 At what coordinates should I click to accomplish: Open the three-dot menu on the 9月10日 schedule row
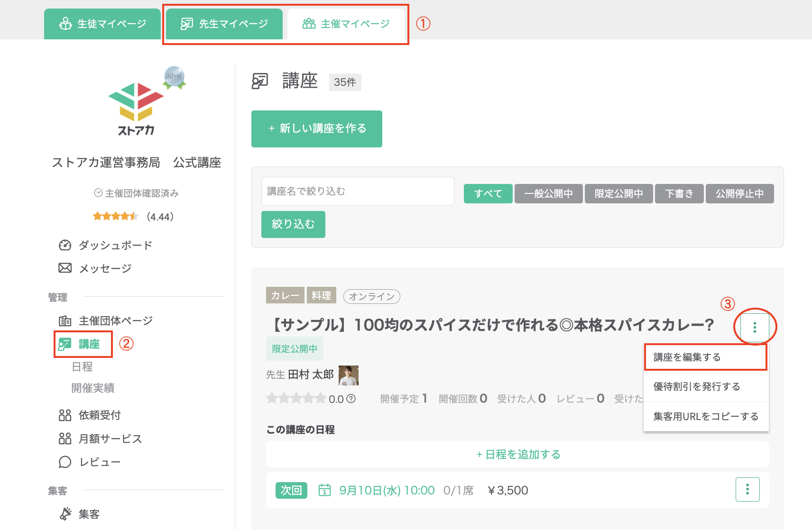point(747,489)
